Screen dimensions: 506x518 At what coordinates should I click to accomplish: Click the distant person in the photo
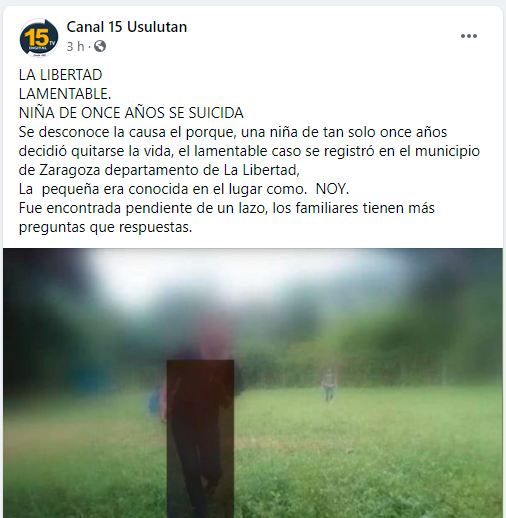[x=329, y=385]
